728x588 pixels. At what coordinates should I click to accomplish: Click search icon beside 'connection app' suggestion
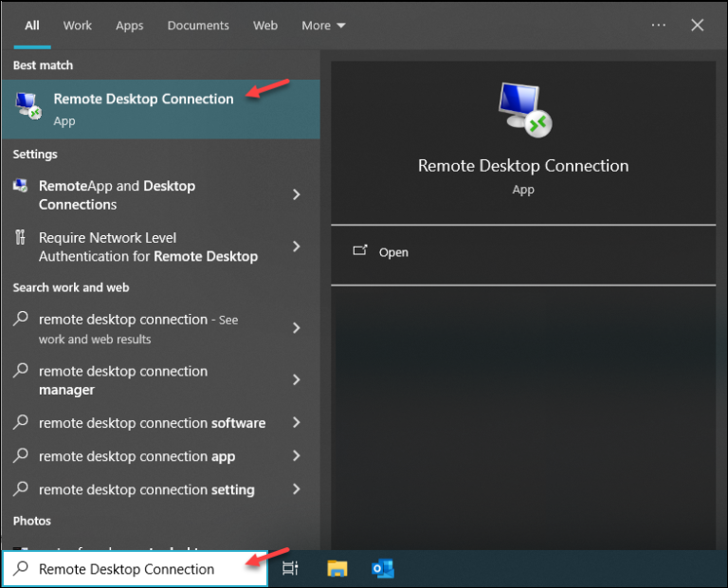point(21,455)
